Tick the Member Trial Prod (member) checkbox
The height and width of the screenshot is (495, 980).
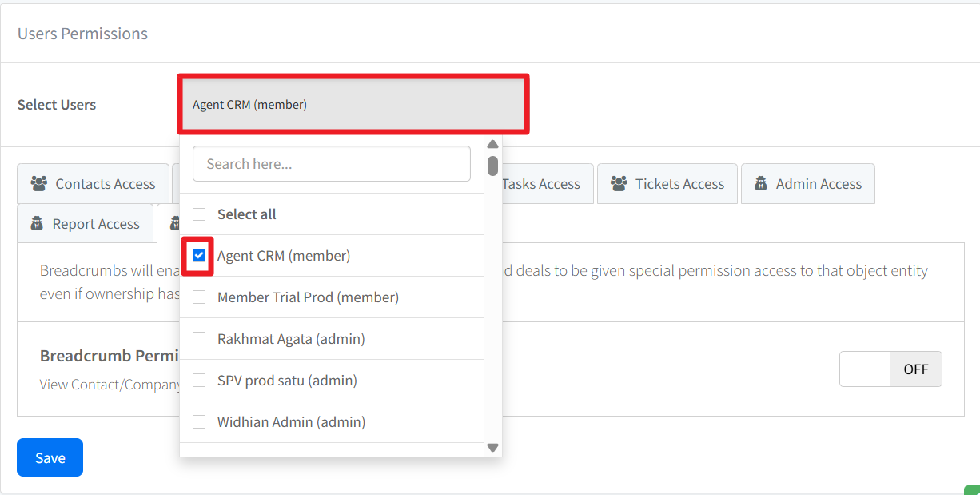coord(199,297)
